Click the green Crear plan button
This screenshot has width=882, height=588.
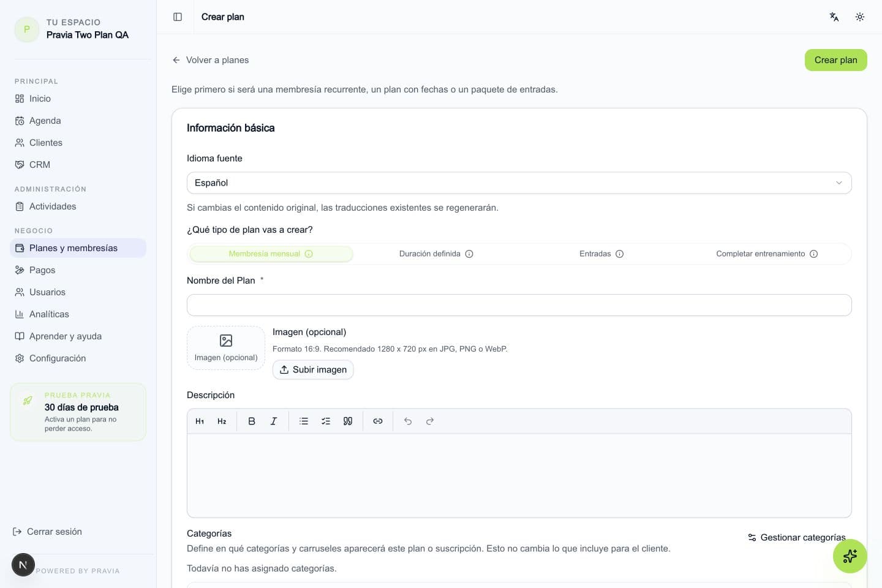tap(835, 60)
